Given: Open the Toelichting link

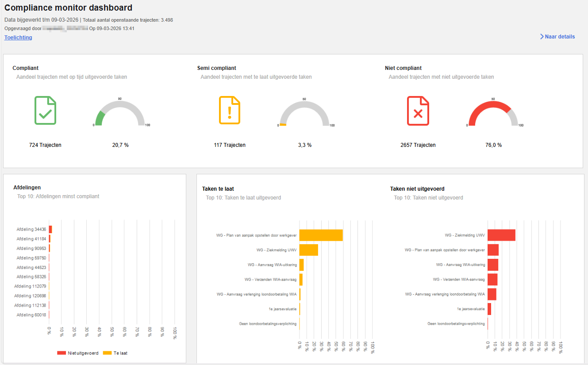Looking at the screenshot, I should pos(18,38).
